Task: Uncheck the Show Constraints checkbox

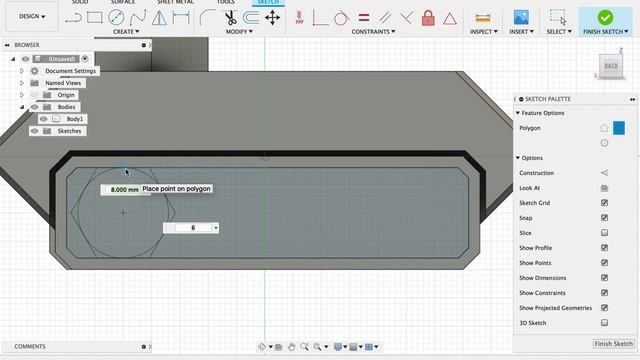Action: coord(604,293)
